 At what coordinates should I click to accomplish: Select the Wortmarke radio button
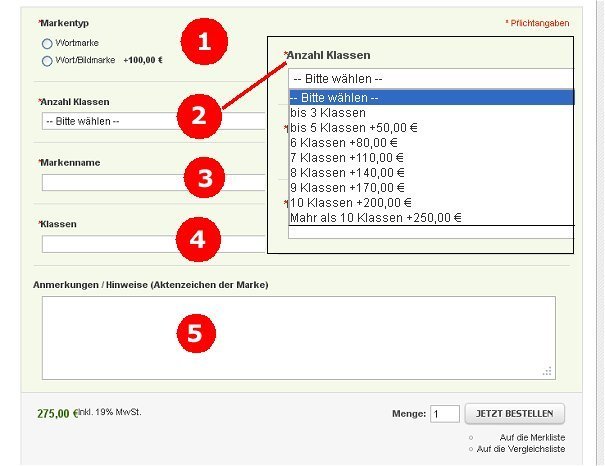(x=47, y=44)
